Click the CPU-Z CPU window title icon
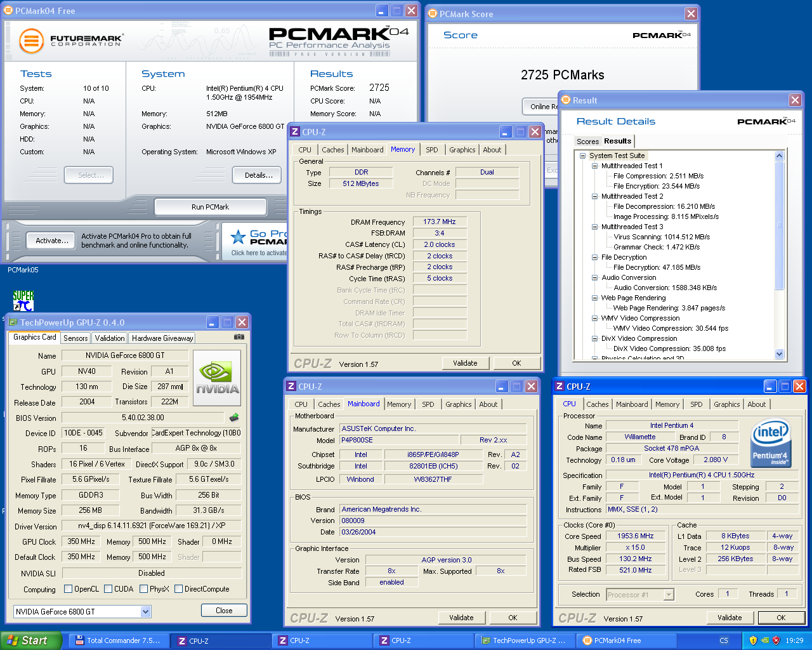This screenshot has width=812, height=650. (x=560, y=387)
